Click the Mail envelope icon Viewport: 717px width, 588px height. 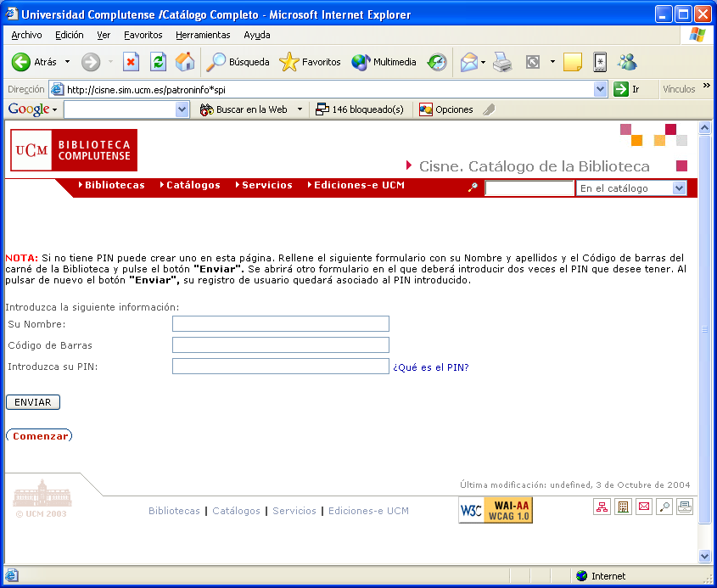[x=468, y=62]
